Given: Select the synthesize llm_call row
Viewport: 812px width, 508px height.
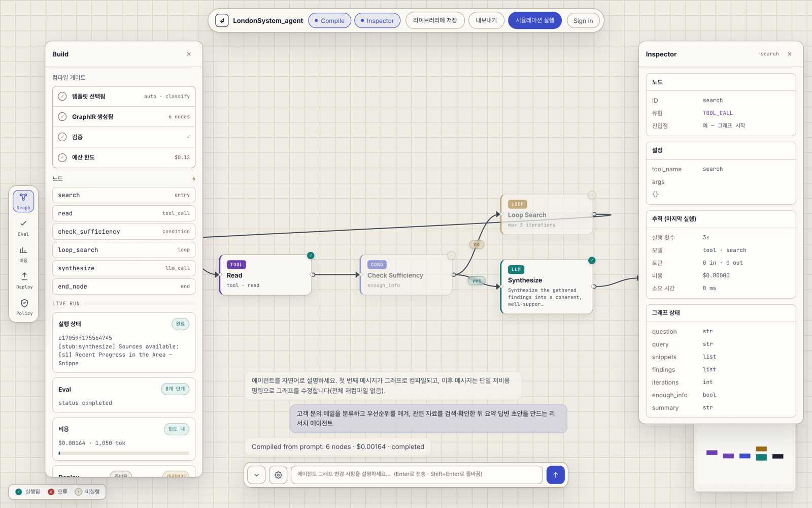Looking at the screenshot, I should coord(124,268).
